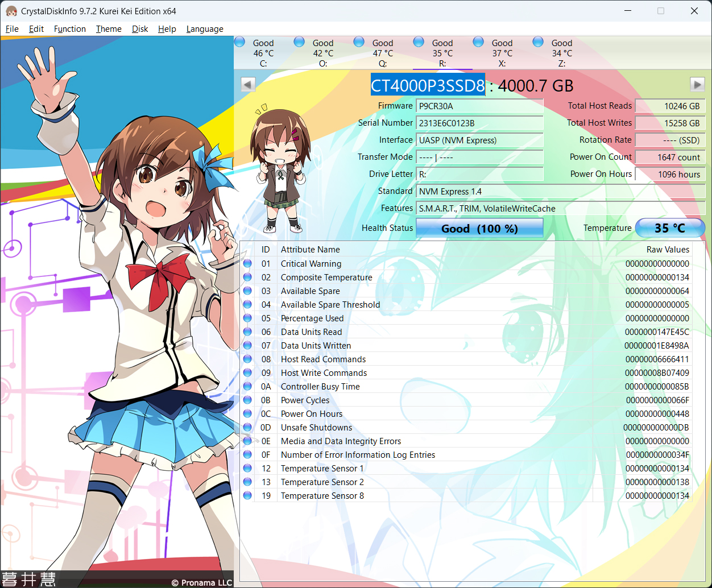Select the Power On Hours attribute row name

(312, 414)
